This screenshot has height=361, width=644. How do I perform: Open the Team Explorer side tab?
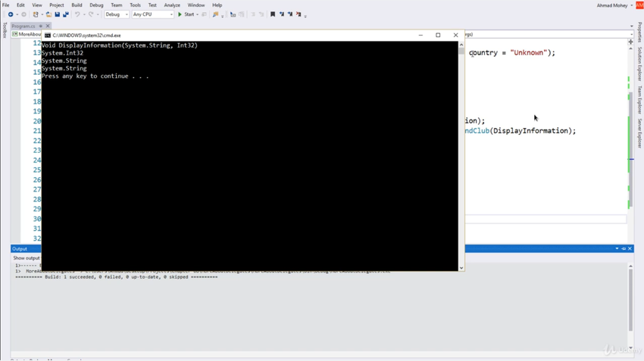click(639, 100)
